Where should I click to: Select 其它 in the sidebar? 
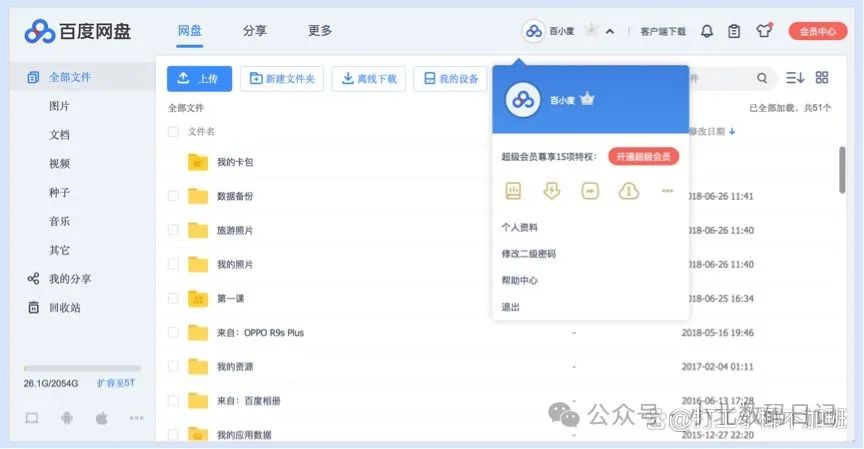point(59,250)
